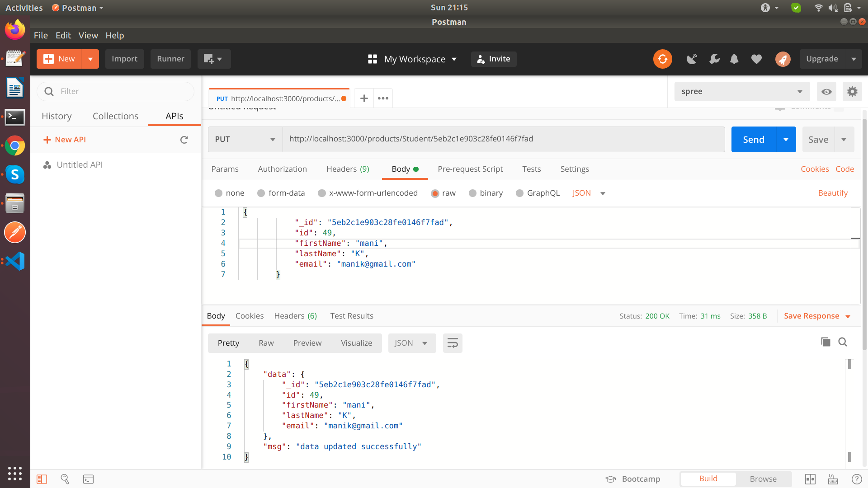Click the Invite button
The image size is (868, 488).
494,59
